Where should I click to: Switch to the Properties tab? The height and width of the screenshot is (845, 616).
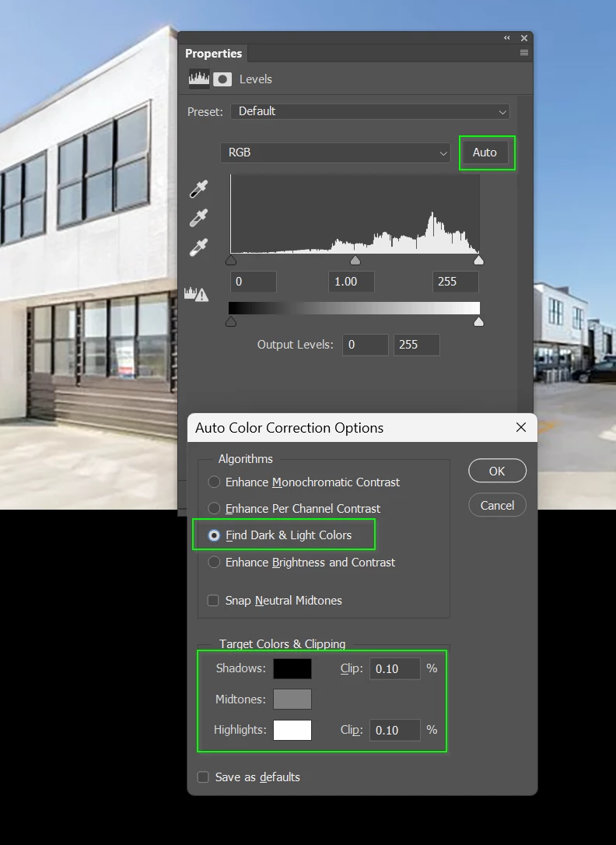coord(213,54)
